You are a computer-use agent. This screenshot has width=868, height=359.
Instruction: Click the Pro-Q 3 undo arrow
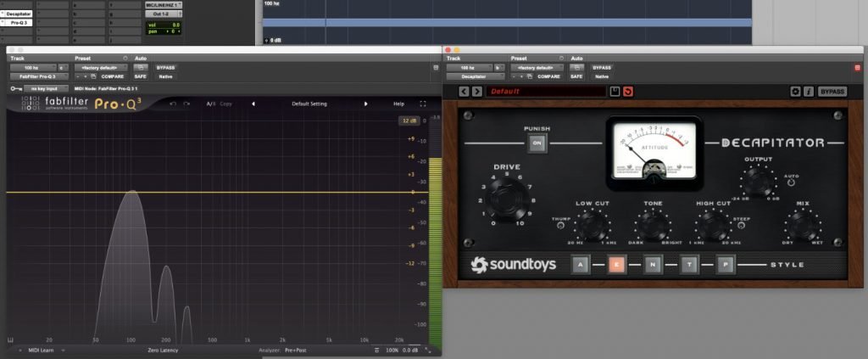click(x=173, y=104)
